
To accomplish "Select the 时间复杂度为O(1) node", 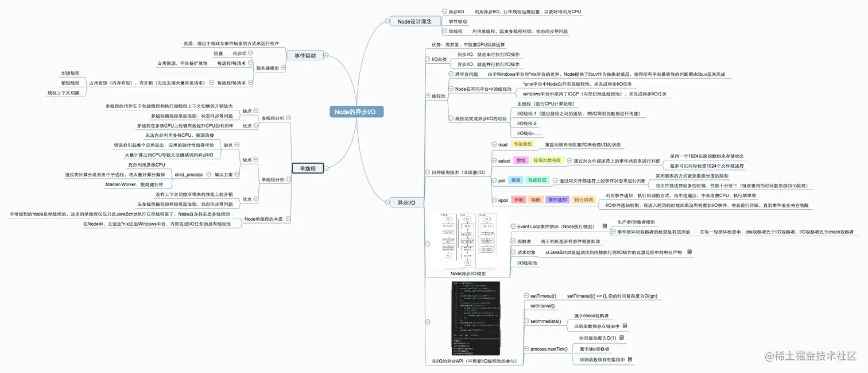I will (x=597, y=338).
